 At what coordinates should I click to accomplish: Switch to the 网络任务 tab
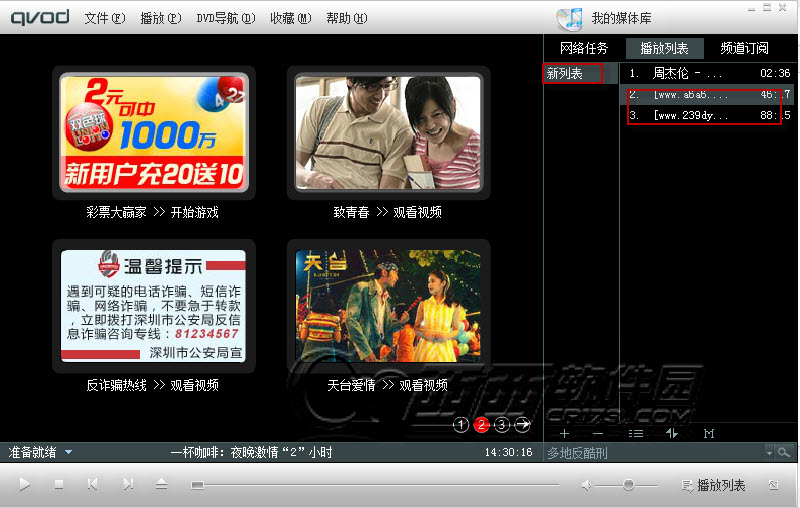[584, 48]
